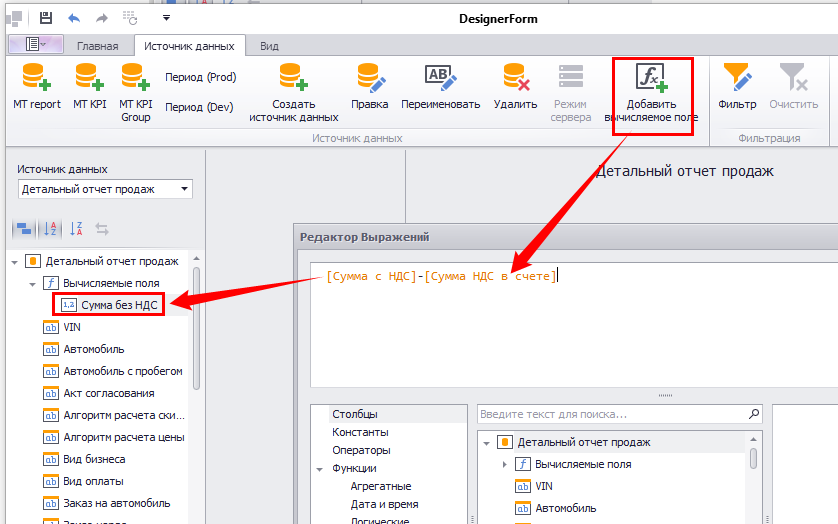Toggle ascending A-Z sort of fields
This screenshot has height=524, width=838.
(50, 229)
